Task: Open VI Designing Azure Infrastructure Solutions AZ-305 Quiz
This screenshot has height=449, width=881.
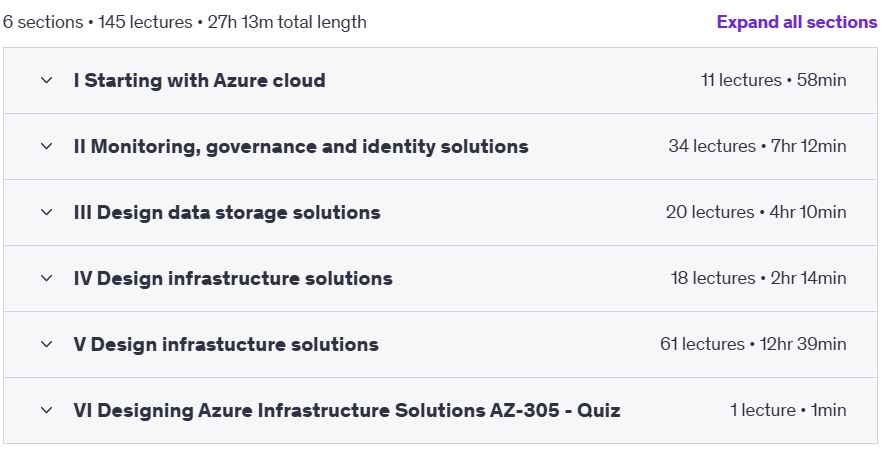Action: click(x=347, y=410)
